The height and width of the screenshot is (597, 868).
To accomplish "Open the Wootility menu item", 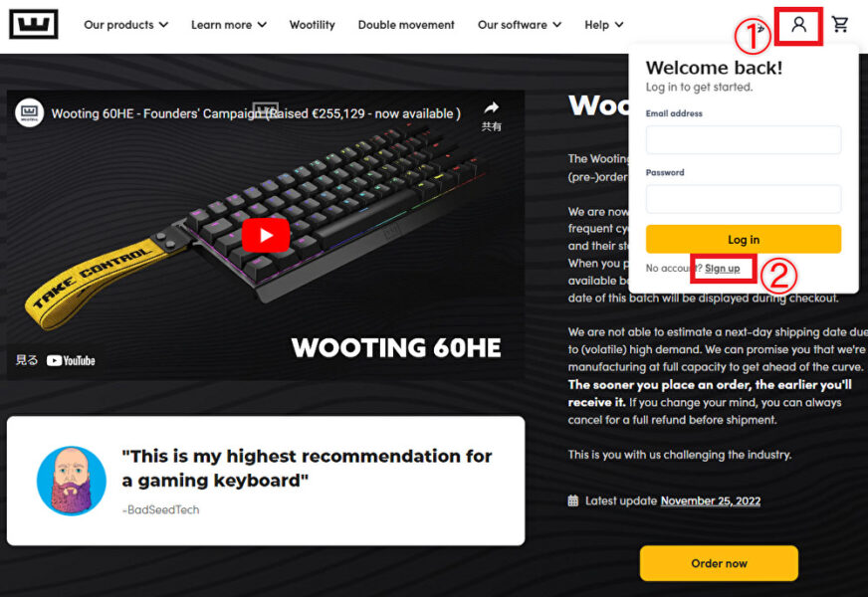I will pos(313,25).
